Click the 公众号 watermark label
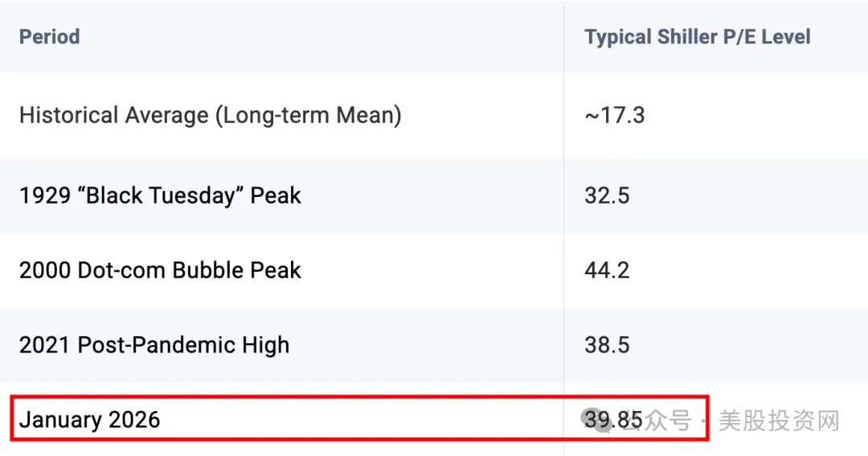The image size is (868, 456). (x=657, y=421)
